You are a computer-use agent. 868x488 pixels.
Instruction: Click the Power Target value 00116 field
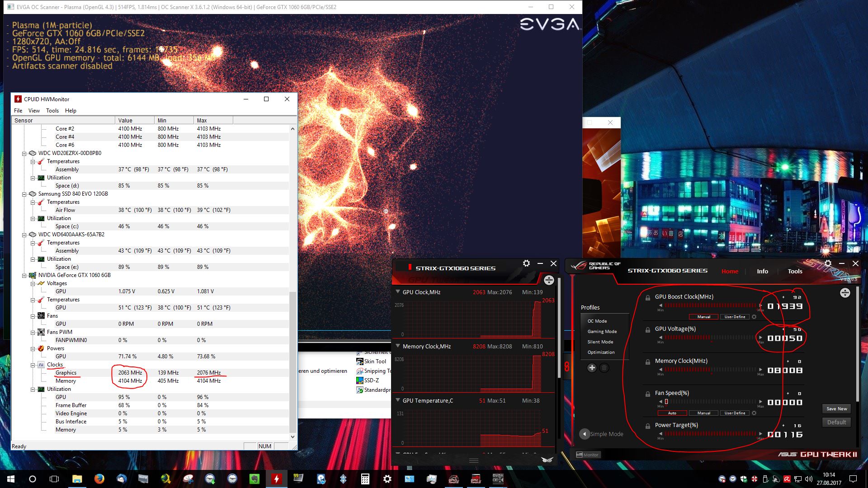pyautogui.click(x=785, y=434)
